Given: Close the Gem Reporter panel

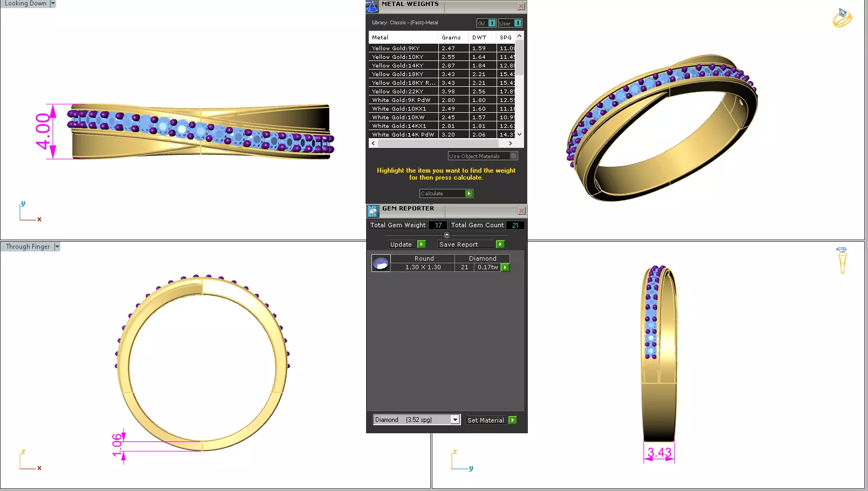Looking at the screenshot, I should pos(521,211).
